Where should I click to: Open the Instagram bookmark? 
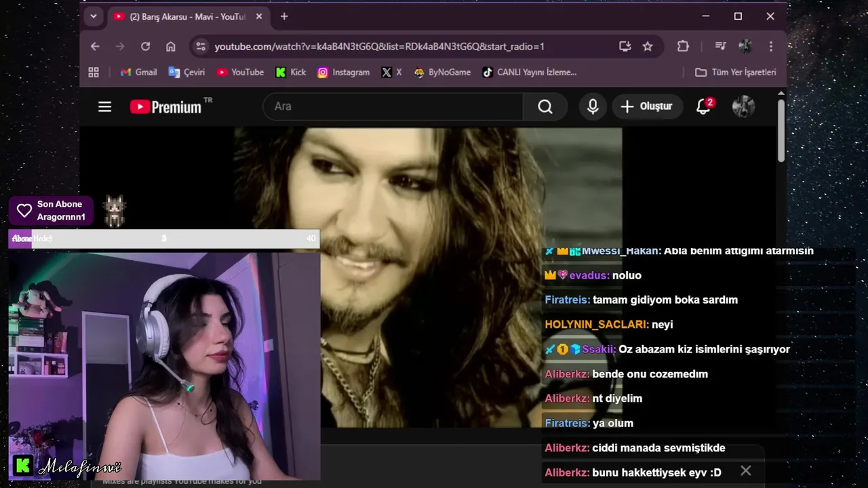[344, 72]
